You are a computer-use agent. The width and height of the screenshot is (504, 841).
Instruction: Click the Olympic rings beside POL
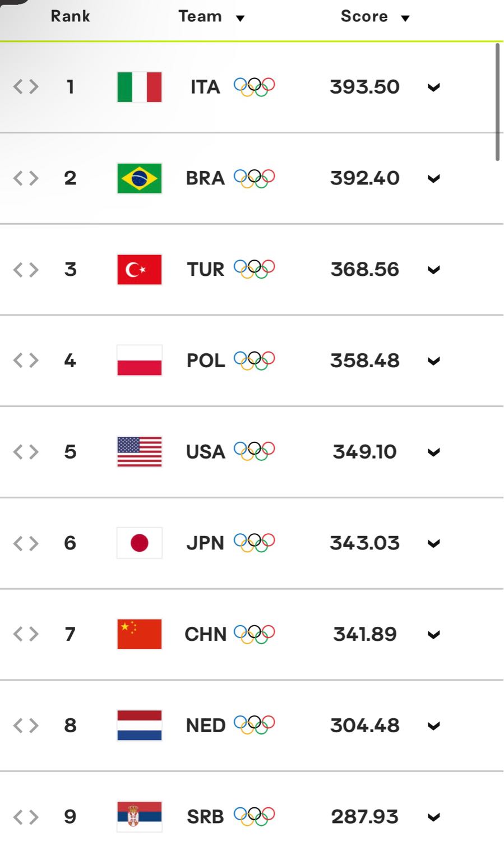[254, 361]
